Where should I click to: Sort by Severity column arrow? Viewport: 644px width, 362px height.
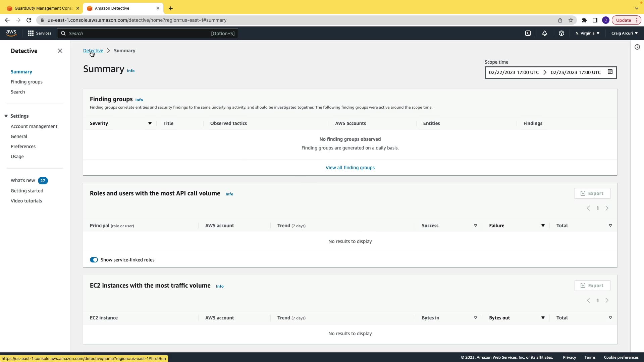[150, 123]
